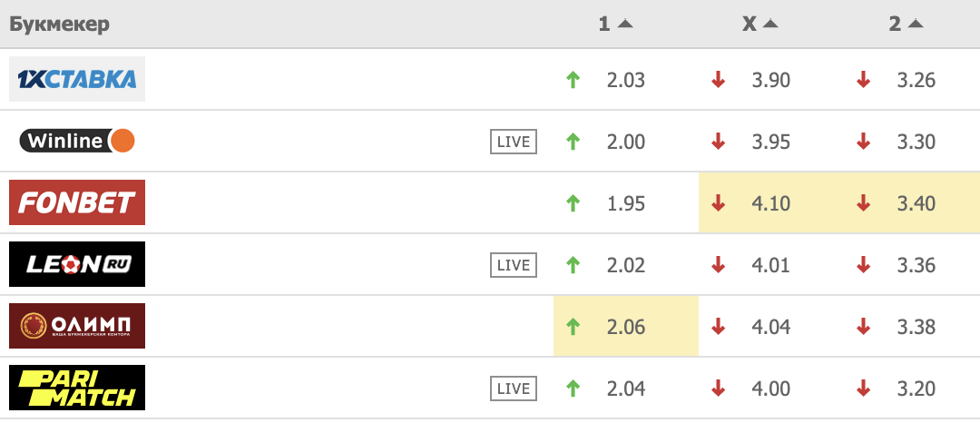Click Winline draw odds 3.95
Screen dimensions: 980x423
pyautogui.click(x=770, y=142)
